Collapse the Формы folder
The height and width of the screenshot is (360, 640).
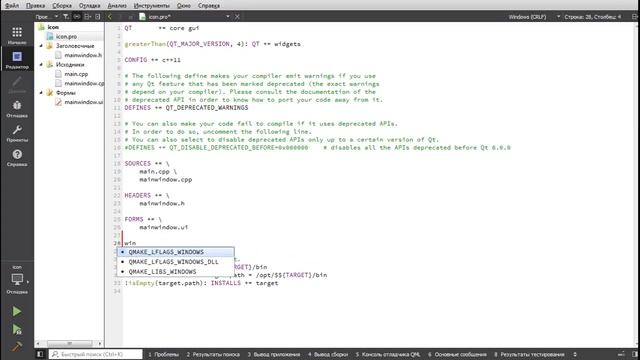click(41, 93)
